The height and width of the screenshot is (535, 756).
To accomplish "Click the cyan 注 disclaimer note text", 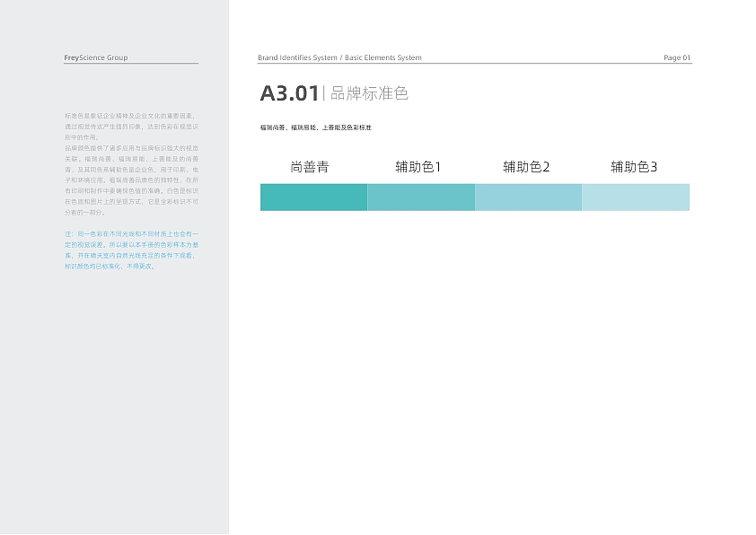I will click(x=129, y=251).
